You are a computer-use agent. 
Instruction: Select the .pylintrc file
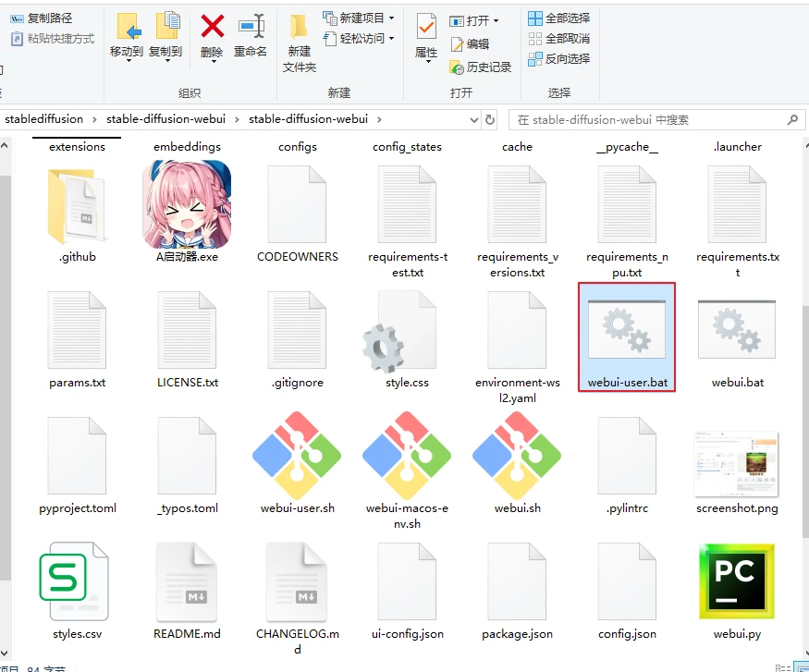628,465
